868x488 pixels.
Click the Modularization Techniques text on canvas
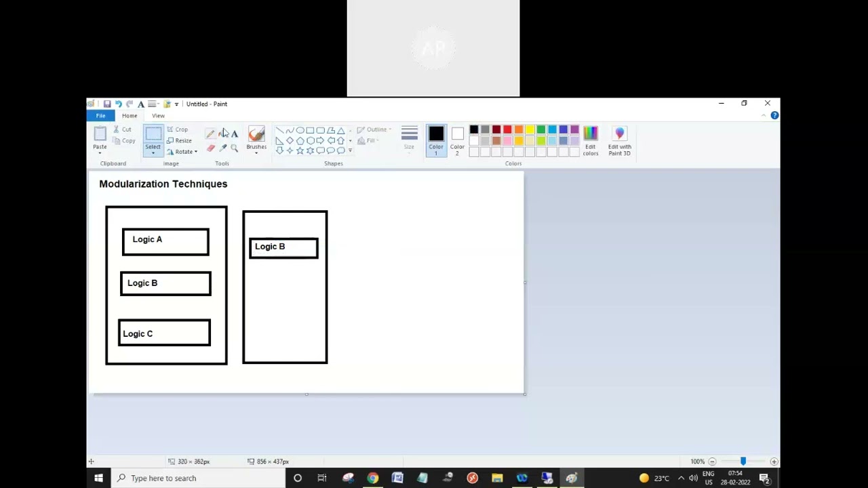[163, 184]
